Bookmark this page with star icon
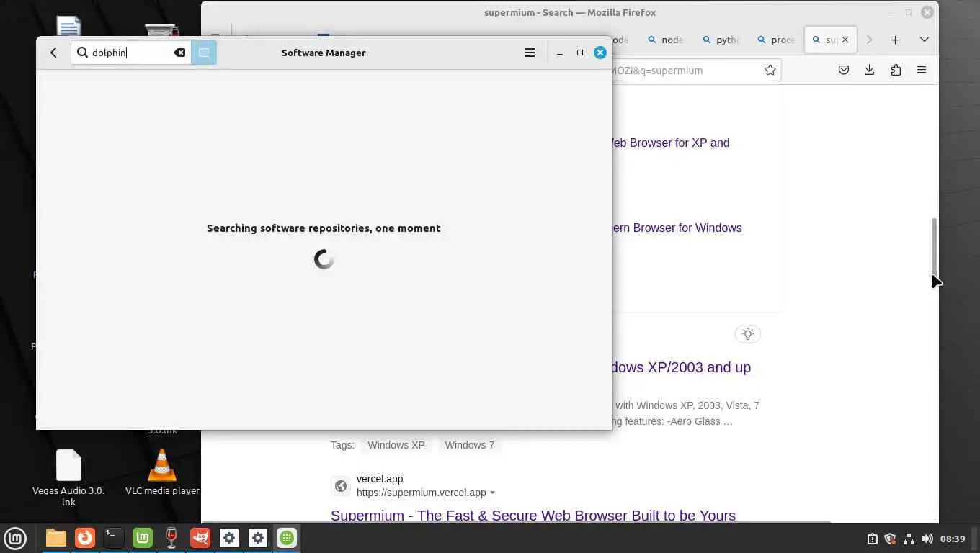The image size is (980, 553). pos(770,70)
